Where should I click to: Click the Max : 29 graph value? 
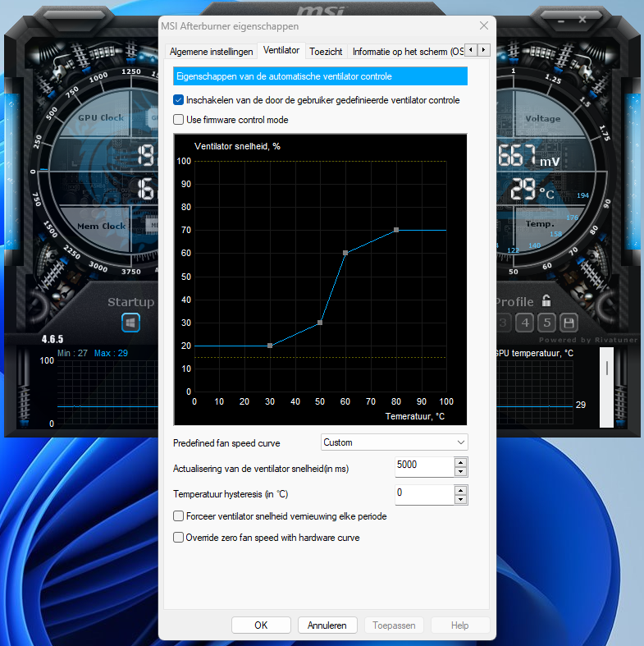111,353
